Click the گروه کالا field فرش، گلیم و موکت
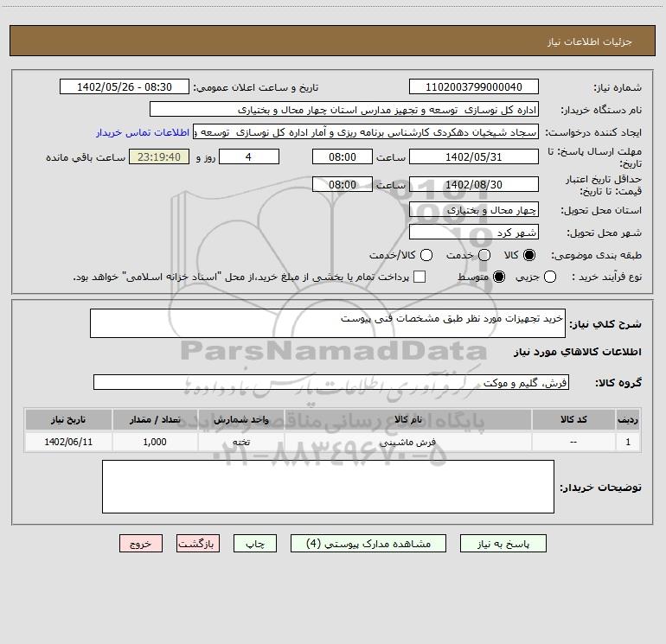Image resolution: width=666 pixels, height=644 pixels. [x=331, y=382]
